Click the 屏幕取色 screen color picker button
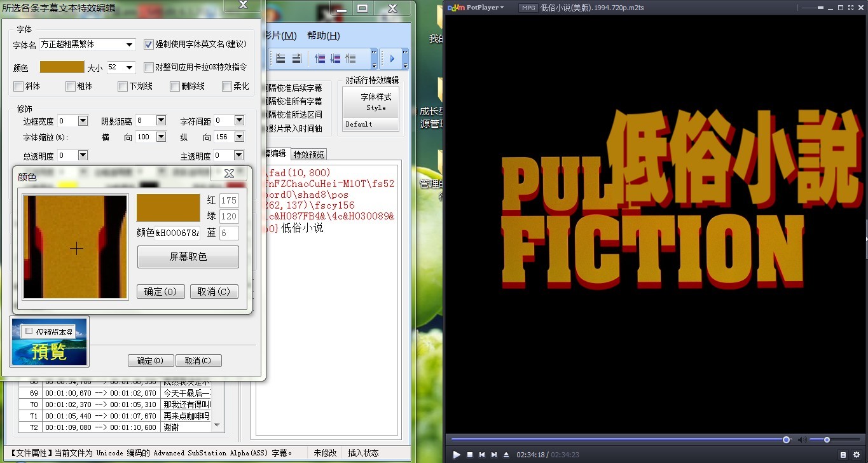868x463 pixels. (188, 257)
